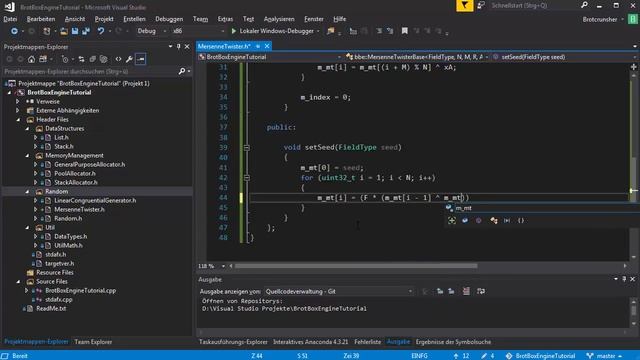Open the BrotBoxEngineTutorial scope dropdown
640x360 pixels.
point(339,57)
